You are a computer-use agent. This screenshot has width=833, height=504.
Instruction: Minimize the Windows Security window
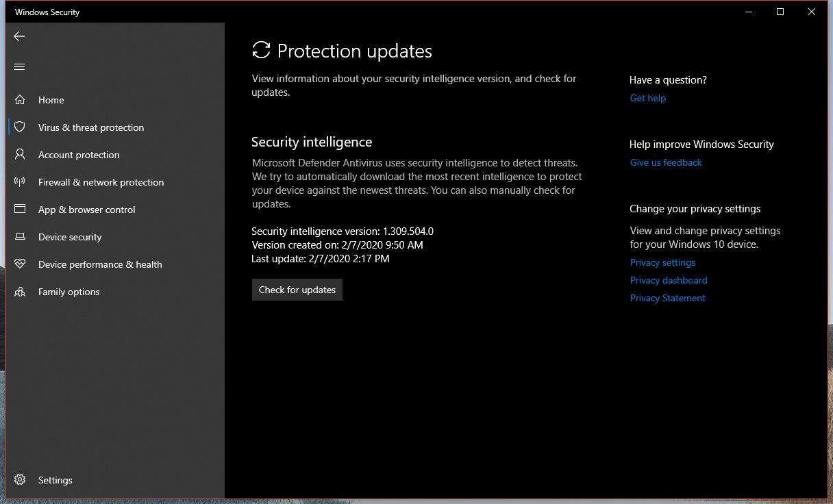click(749, 12)
